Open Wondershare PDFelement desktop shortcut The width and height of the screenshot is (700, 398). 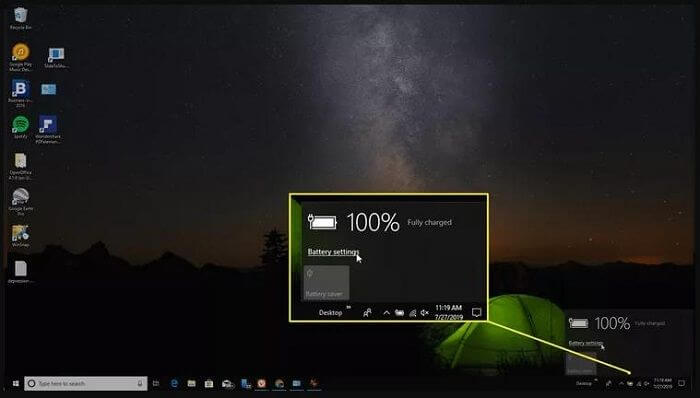pyautogui.click(x=48, y=129)
